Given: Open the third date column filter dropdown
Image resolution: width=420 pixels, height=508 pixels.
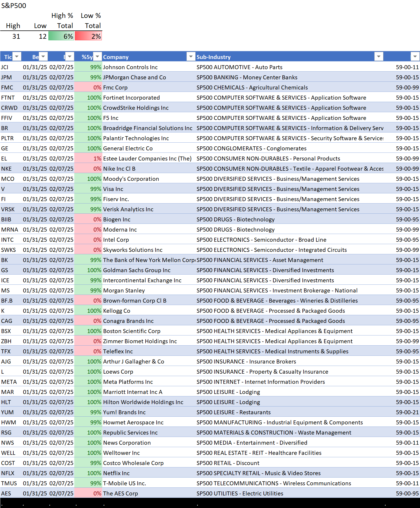Looking at the screenshot, I should click(x=70, y=57).
